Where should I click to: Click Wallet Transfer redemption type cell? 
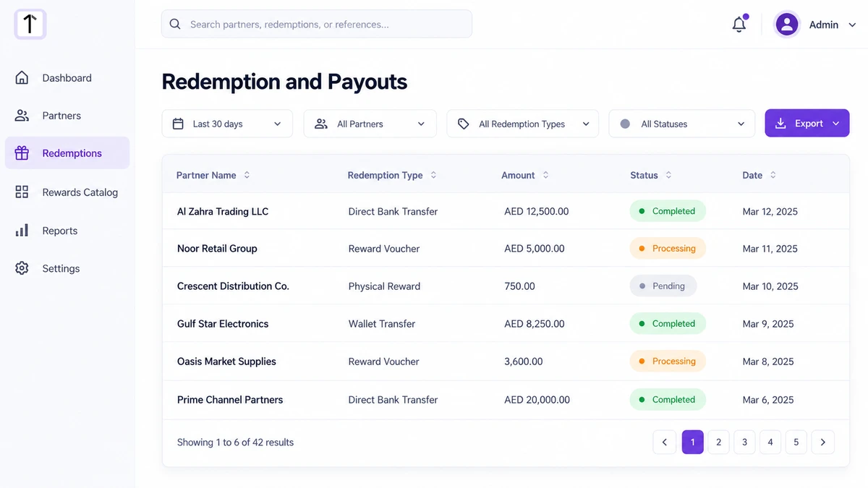tap(382, 324)
